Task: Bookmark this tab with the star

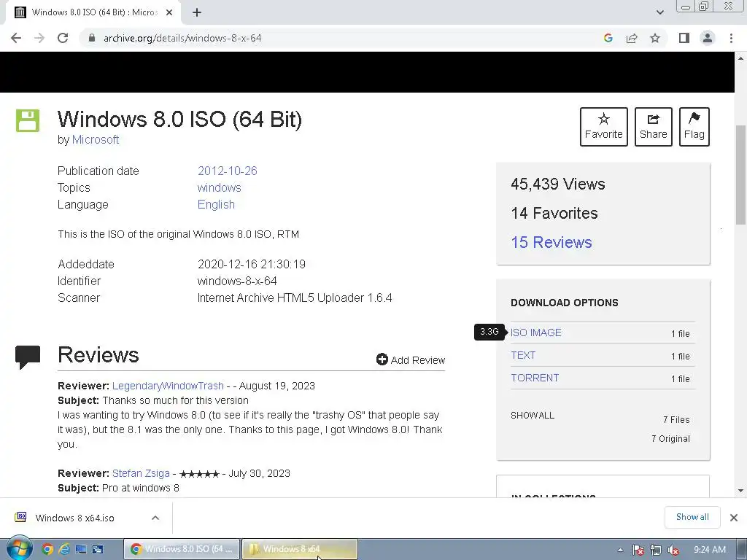Action: pyautogui.click(x=655, y=38)
